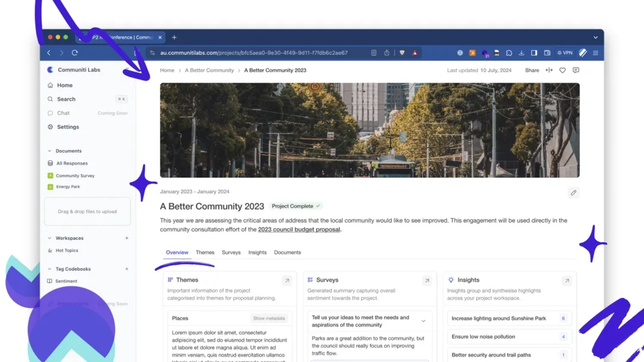Select the Overview tab

click(x=177, y=252)
